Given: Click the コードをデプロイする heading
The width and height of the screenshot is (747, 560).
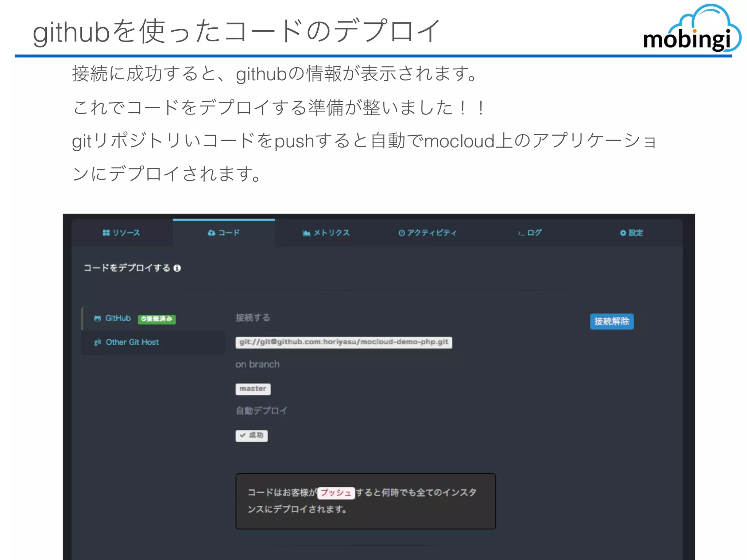Looking at the screenshot, I should (127, 268).
